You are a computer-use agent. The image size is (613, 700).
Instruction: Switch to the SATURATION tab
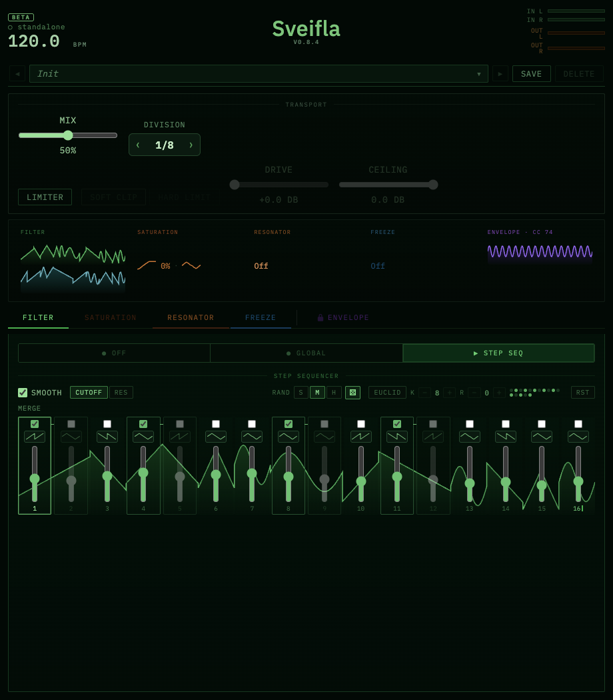point(111,317)
